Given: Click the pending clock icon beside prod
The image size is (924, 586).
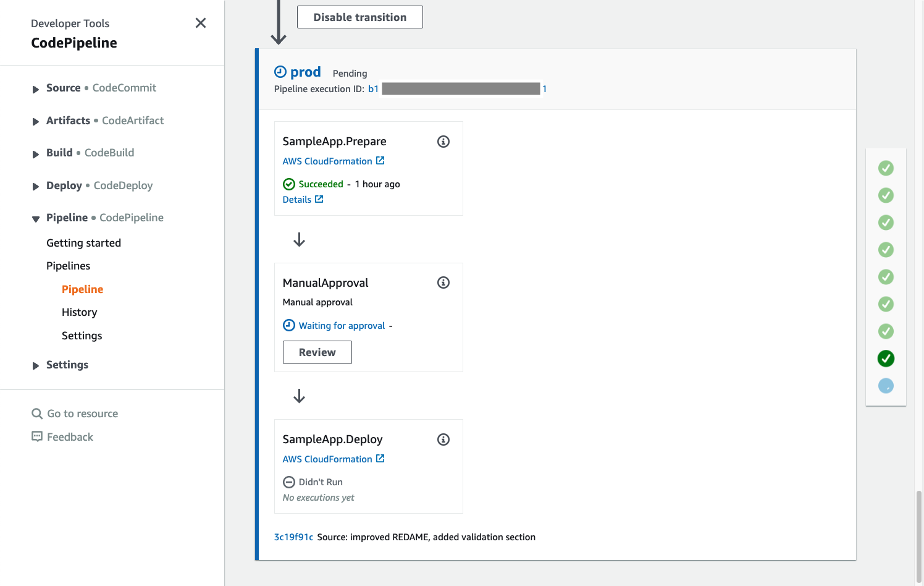Looking at the screenshot, I should pyautogui.click(x=280, y=72).
